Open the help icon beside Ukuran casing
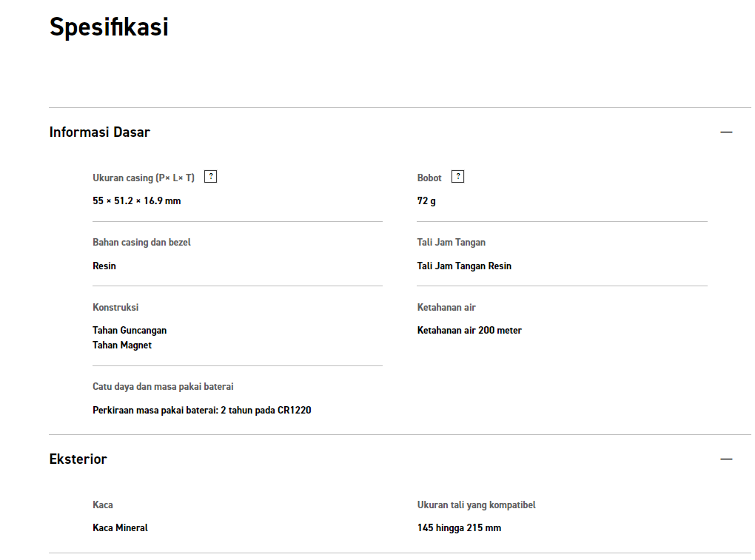Screen dimensions: 755x560 (x=211, y=177)
